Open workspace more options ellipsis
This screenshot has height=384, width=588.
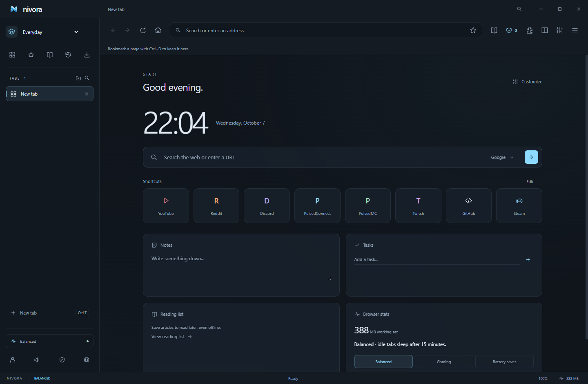pos(89,32)
